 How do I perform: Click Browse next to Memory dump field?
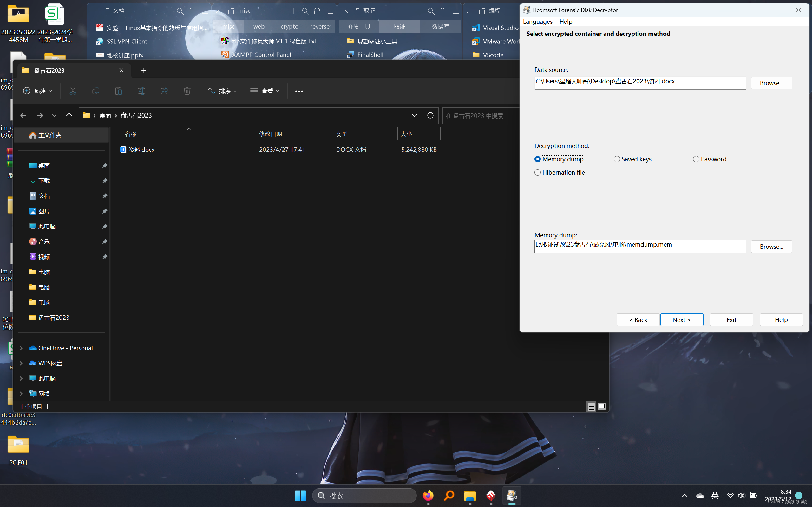pyautogui.click(x=771, y=247)
